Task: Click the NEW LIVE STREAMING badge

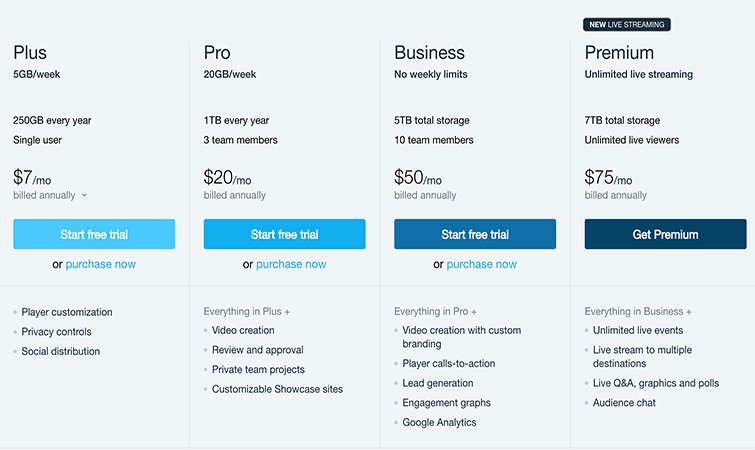Action: pos(627,24)
